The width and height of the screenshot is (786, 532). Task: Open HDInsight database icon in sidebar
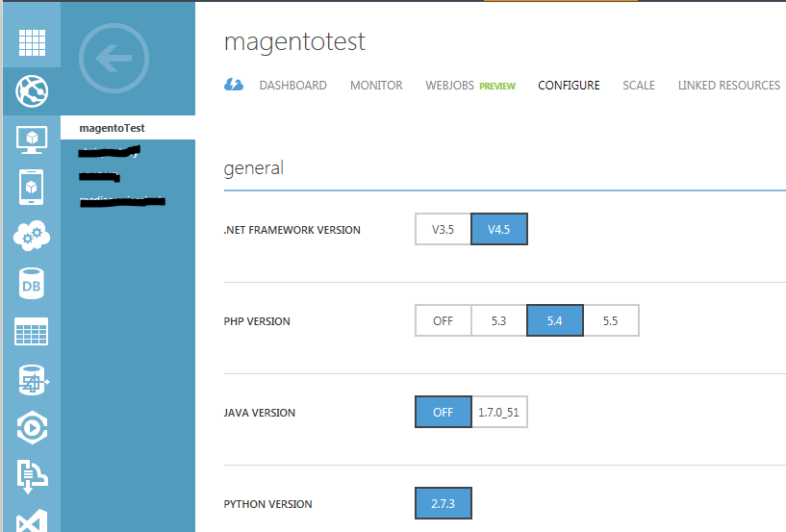coord(33,380)
